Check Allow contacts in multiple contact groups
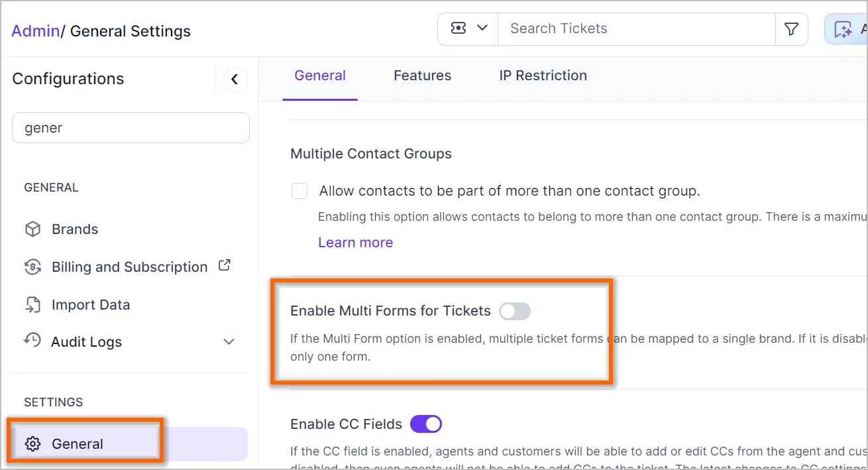 coord(299,192)
